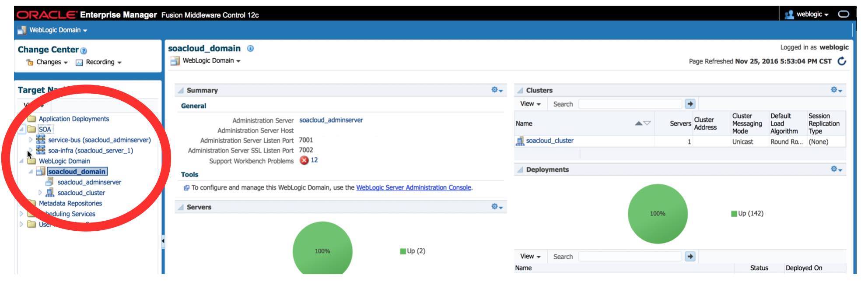This screenshot has width=868, height=289.
Task: Open Clusters panel gear options
Action: point(836,90)
